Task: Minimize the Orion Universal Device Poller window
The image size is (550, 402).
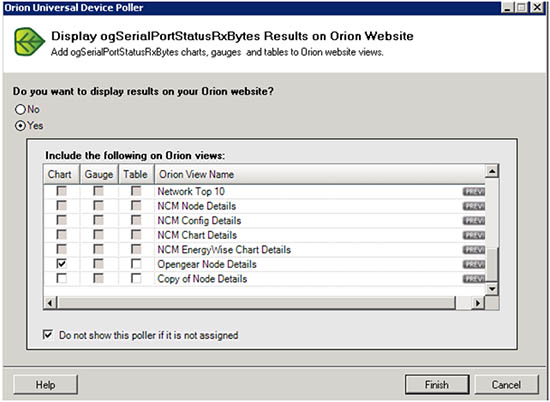Action: 508,7
